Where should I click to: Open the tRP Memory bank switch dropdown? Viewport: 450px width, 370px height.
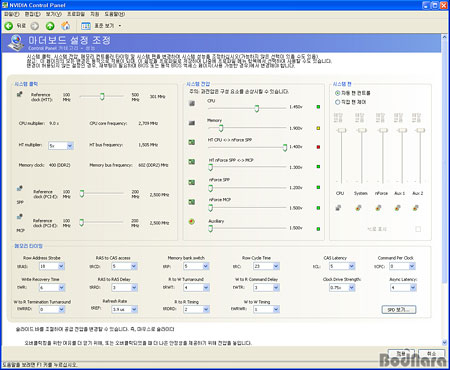click(x=196, y=266)
